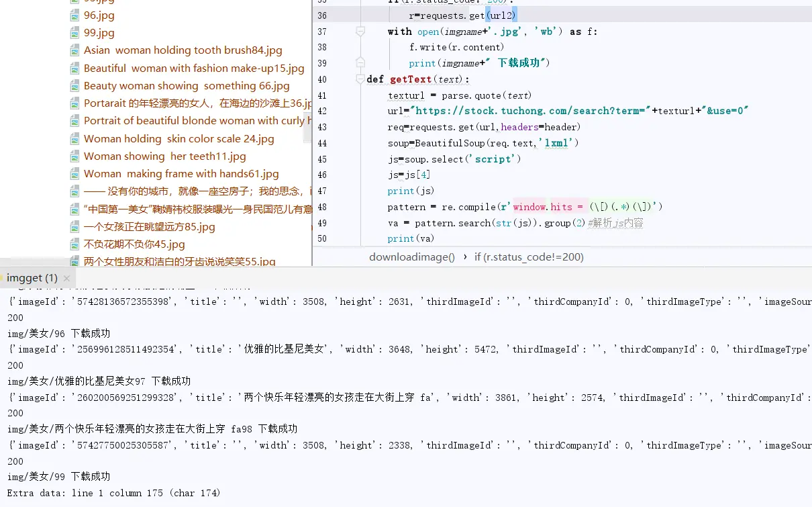Select Portrait of beautiful blonde woman file
Viewport: 812px width, 507px height.
coord(198,121)
